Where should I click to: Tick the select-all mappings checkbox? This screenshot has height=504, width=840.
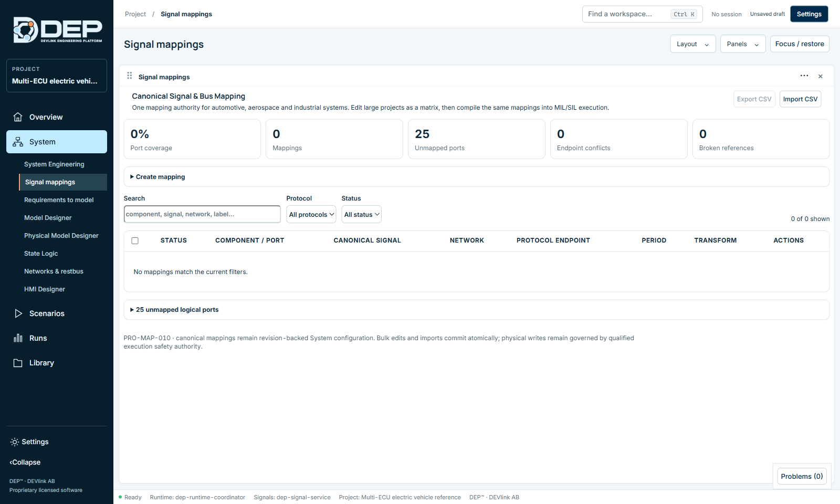(x=135, y=240)
